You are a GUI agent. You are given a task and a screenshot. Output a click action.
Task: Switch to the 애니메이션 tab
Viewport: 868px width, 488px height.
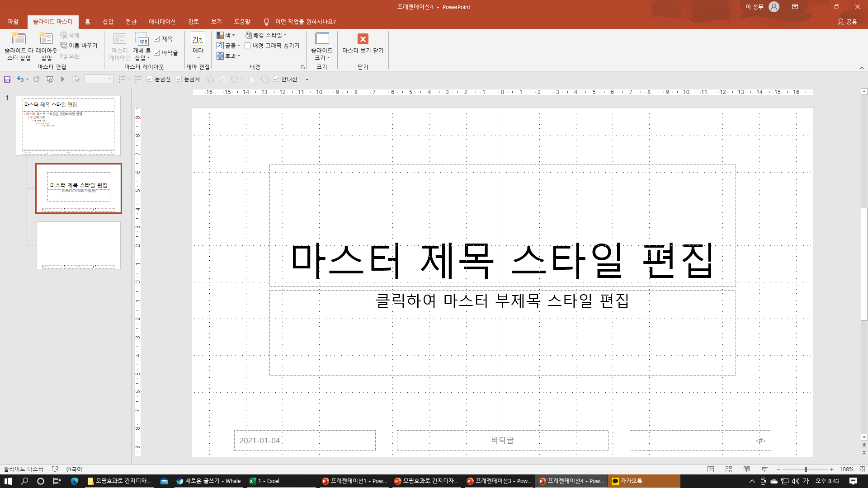click(x=162, y=22)
